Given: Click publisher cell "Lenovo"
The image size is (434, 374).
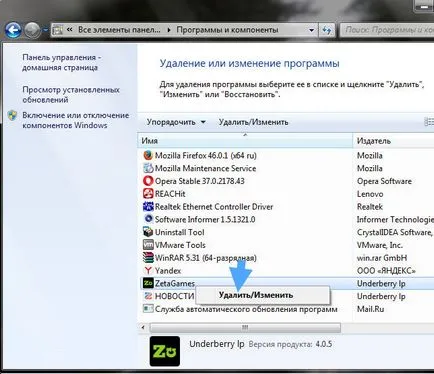Looking at the screenshot, I should 370,194.
